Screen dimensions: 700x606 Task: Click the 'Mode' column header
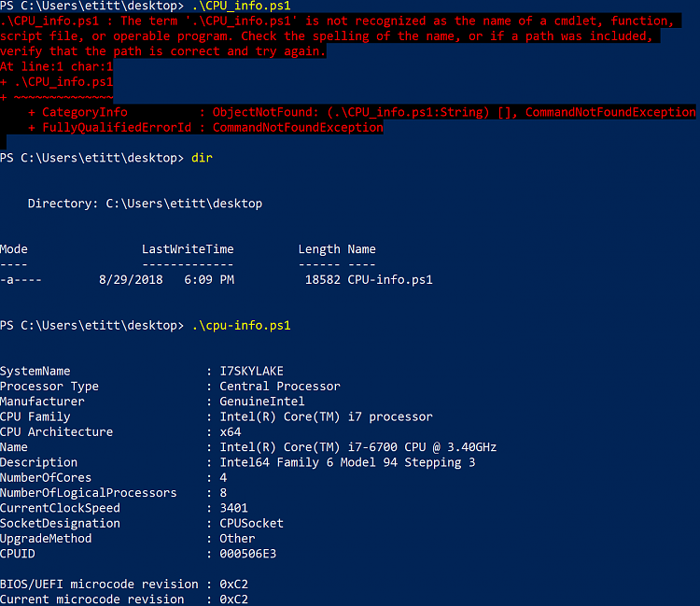coord(14,249)
